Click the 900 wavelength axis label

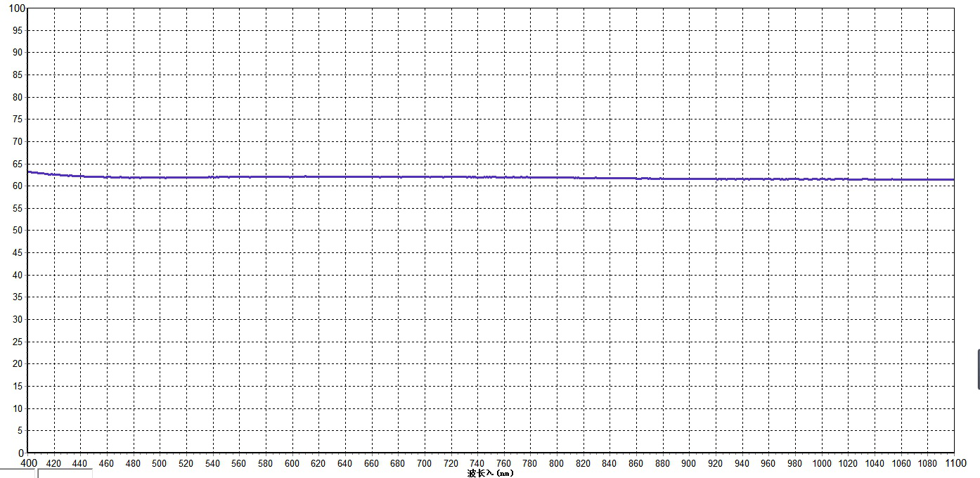pos(689,463)
